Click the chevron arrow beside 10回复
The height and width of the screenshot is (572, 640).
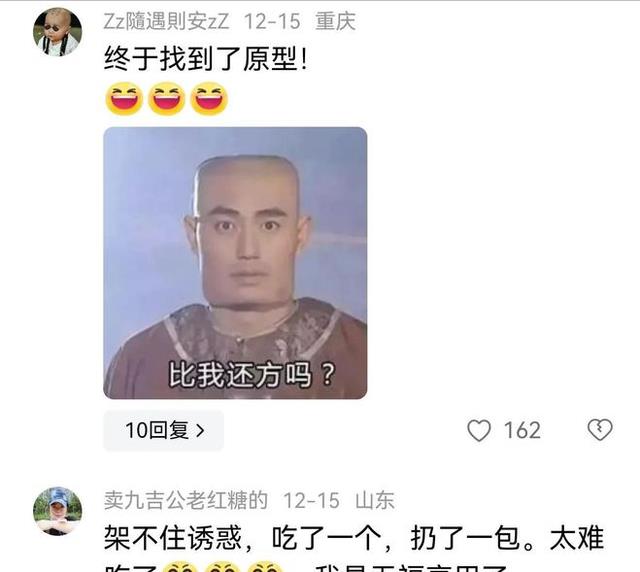coord(200,431)
